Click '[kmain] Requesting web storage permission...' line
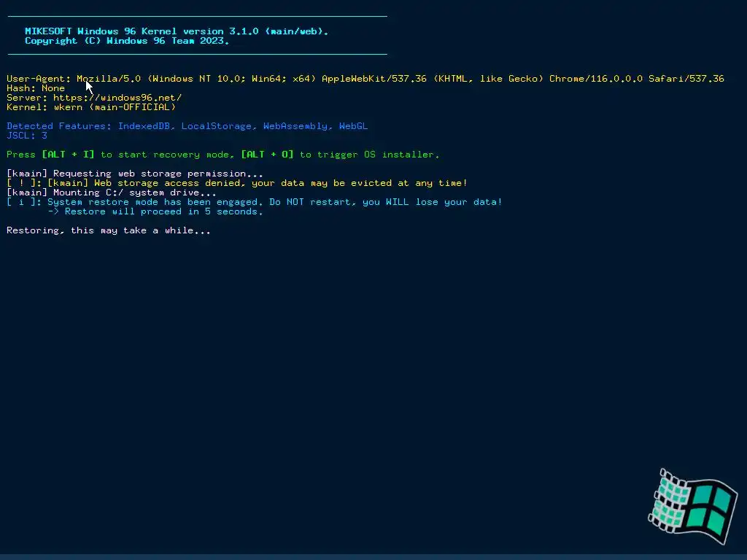The image size is (747, 560). click(135, 174)
